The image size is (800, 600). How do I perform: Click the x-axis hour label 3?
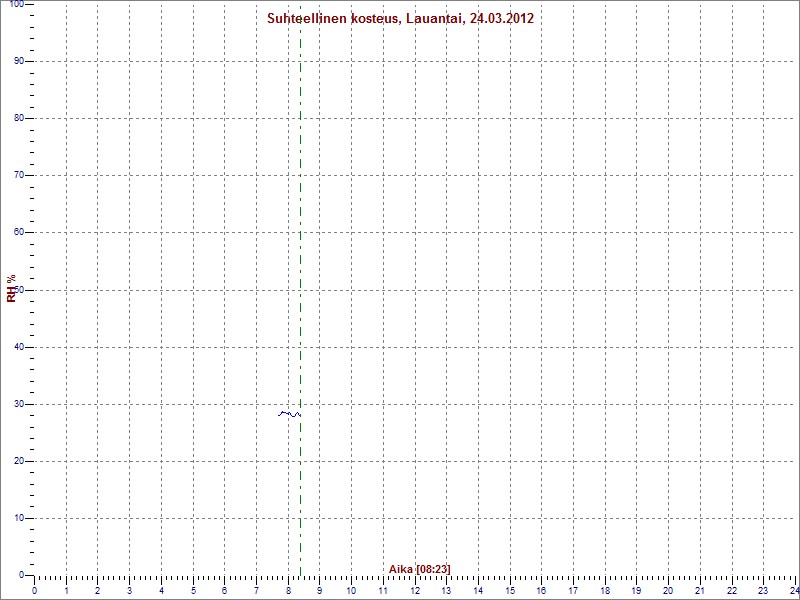click(x=130, y=591)
